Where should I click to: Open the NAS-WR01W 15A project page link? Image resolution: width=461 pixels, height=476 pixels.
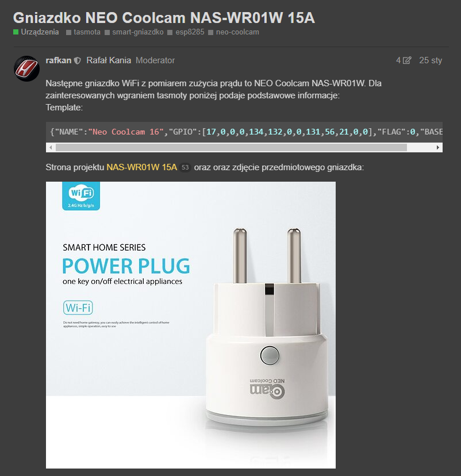coord(142,167)
